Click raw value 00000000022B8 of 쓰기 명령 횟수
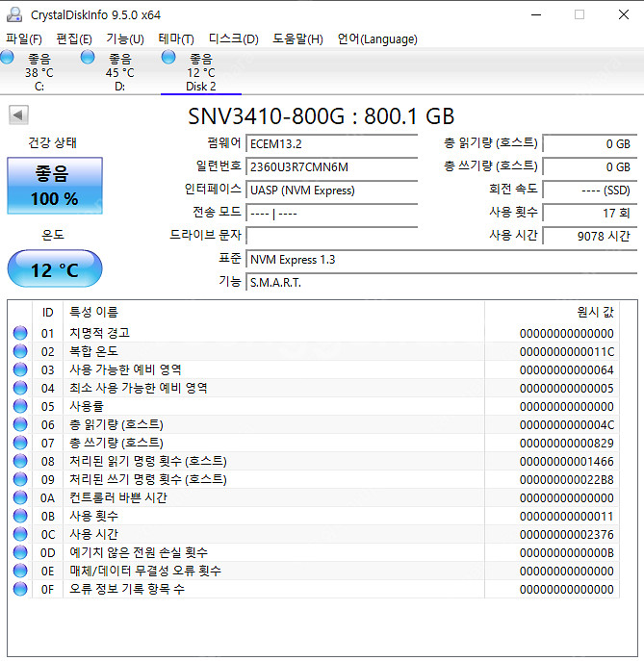 coord(567,480)
